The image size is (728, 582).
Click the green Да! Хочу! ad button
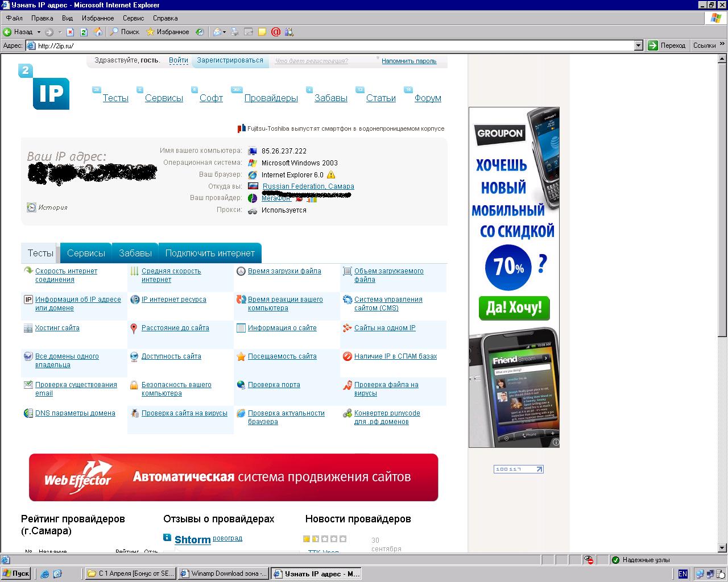[x=514, y=308]
